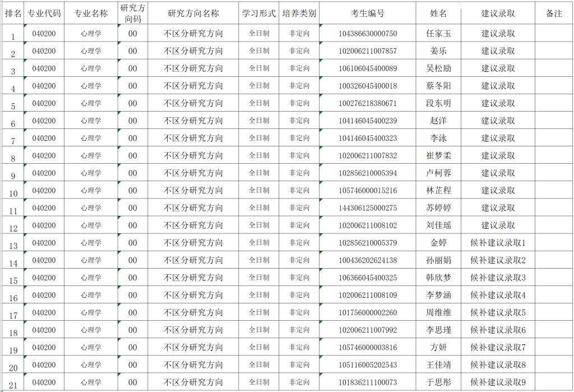Select the name cell 任家玉
Image resolution: width=574 pixels, height=392 pixels.
point(438,33)
